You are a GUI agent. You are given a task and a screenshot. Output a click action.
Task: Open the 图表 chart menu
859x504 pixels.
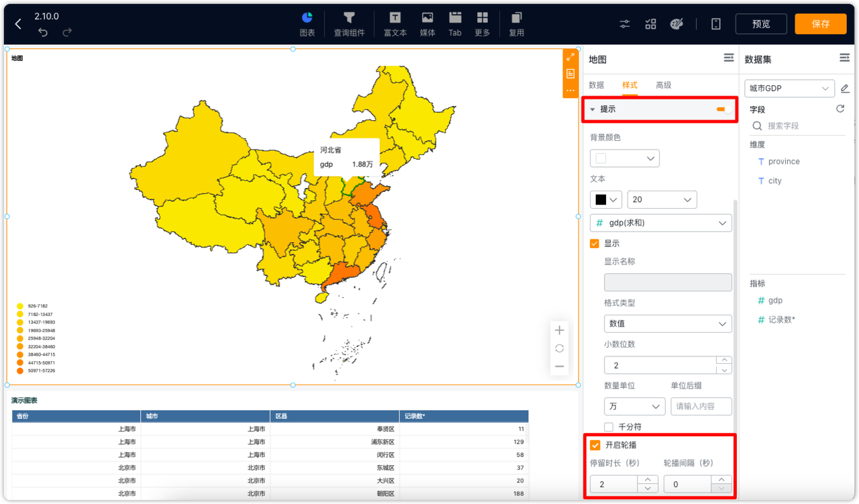tap(307, 23)
